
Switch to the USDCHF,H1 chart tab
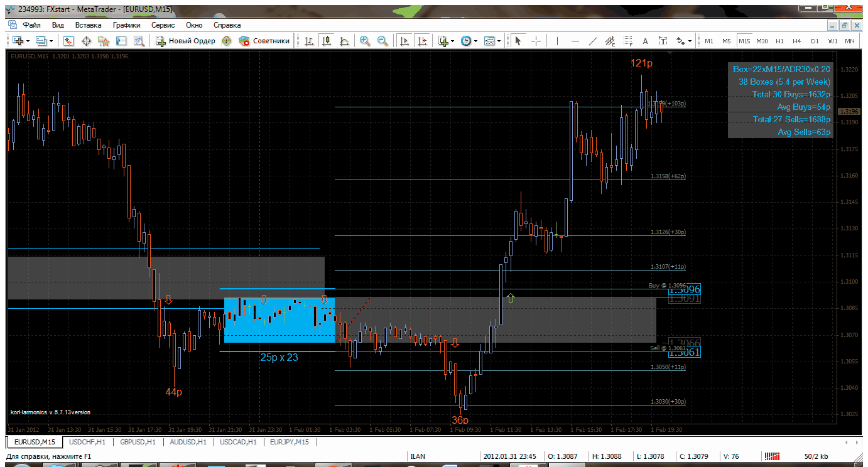tap(86, 442)
